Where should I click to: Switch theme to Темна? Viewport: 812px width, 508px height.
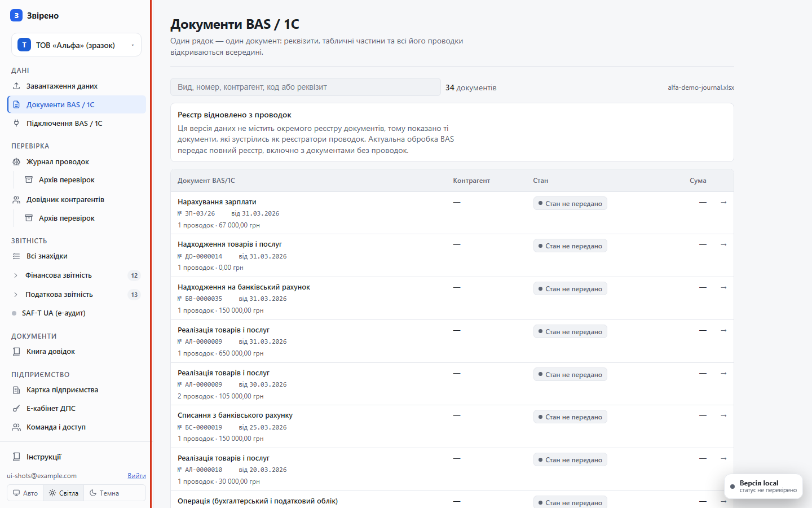click(104, 493)
